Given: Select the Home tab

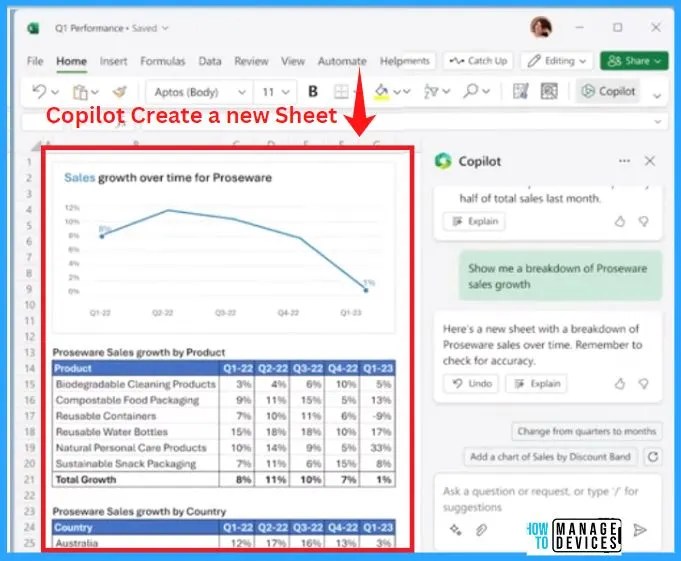Looking at the screenshot, I should [72, 61].
